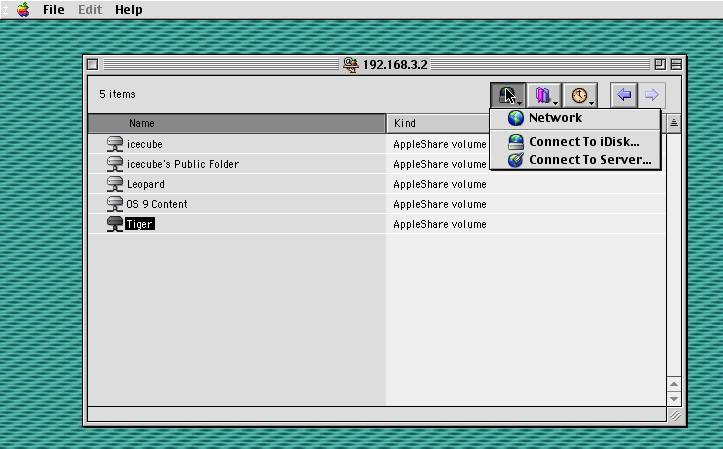Choose Connect To iDisk… menu item
The width and height of the screenshot is (723, 449).
575,142
